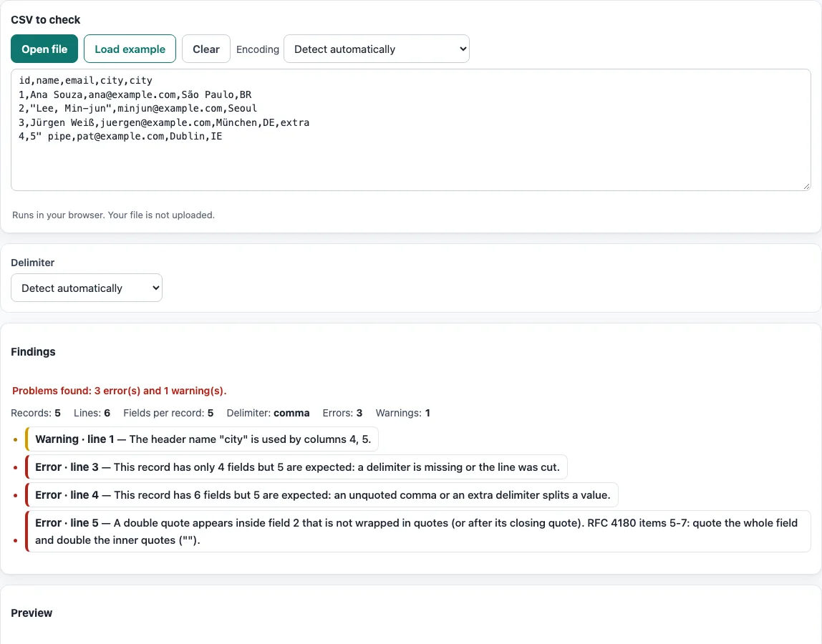Click the 'Runs in your browser' privacy note
The image size is (822, 644).
[113, 215]
